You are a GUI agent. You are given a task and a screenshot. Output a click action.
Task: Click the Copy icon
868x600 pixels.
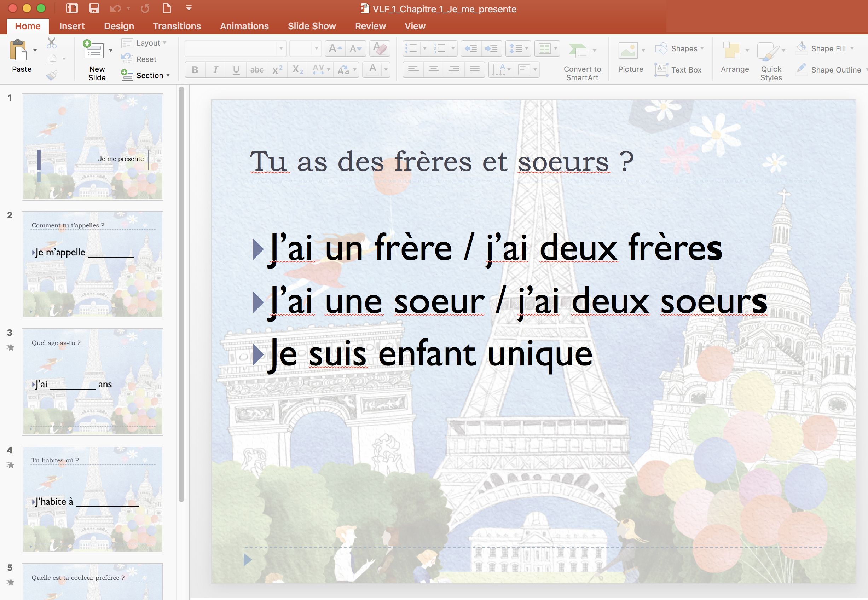52,59
